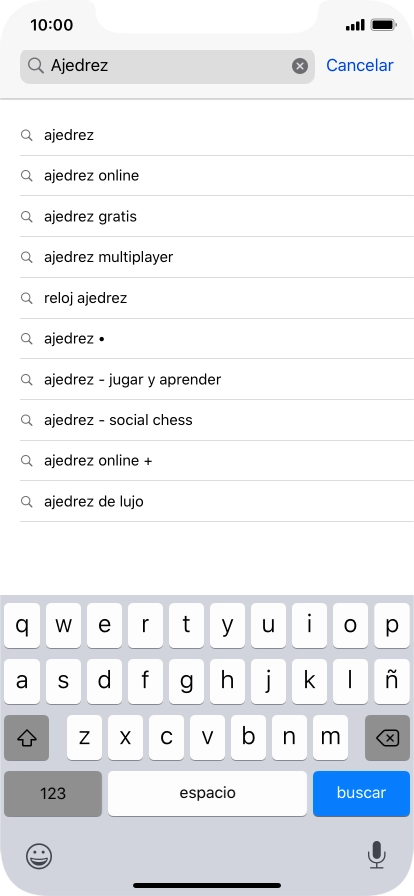This screenshot has height=896, width=414.
Task: Tap the shift arrow key
Action: (x=26, y=738)
